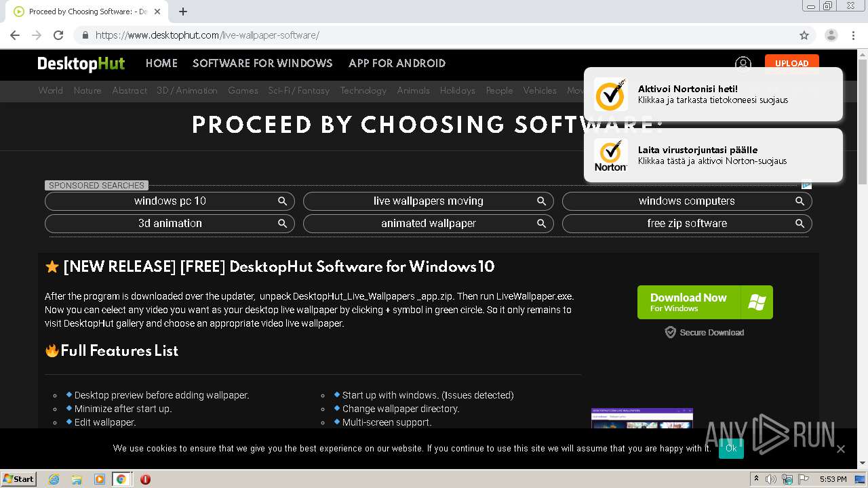Image resolution: width=868 pixels, height=488 pixels.
Task: Select the Holidays category
Action: (x=458, y=90)
